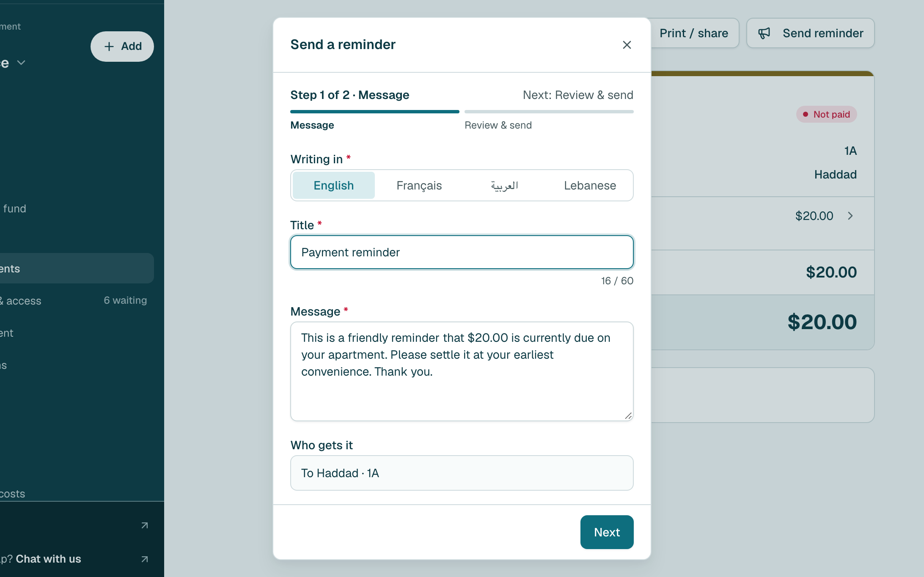Close the Send a reminder dialog
The image size is (924, 577).
[x=627, y=45]
